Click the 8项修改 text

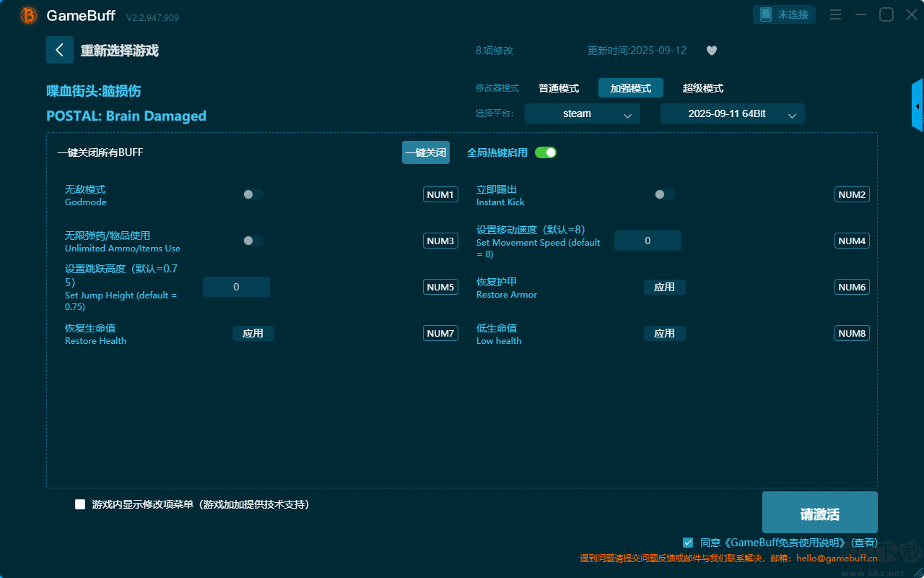(494, 51)
